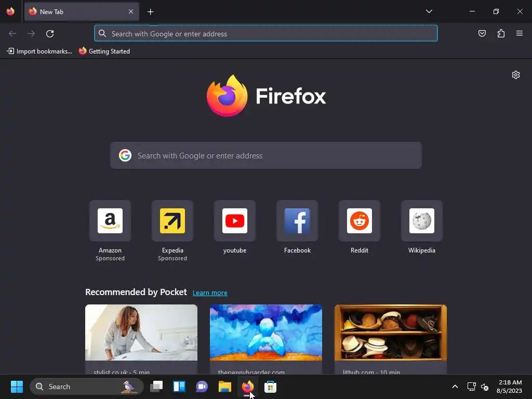
Task: Open the thepennyhoarder.com story thumbnail
Action: [x=266, y=332]
